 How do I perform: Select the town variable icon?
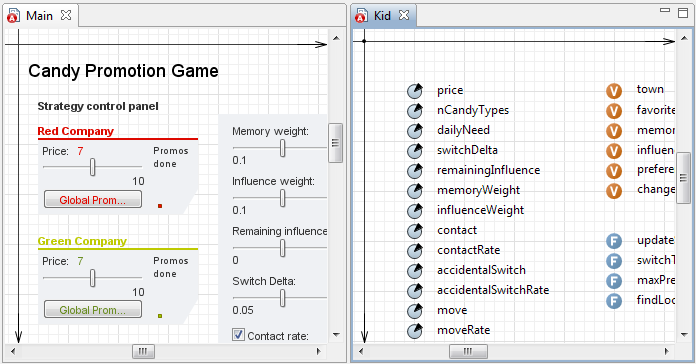614,91
